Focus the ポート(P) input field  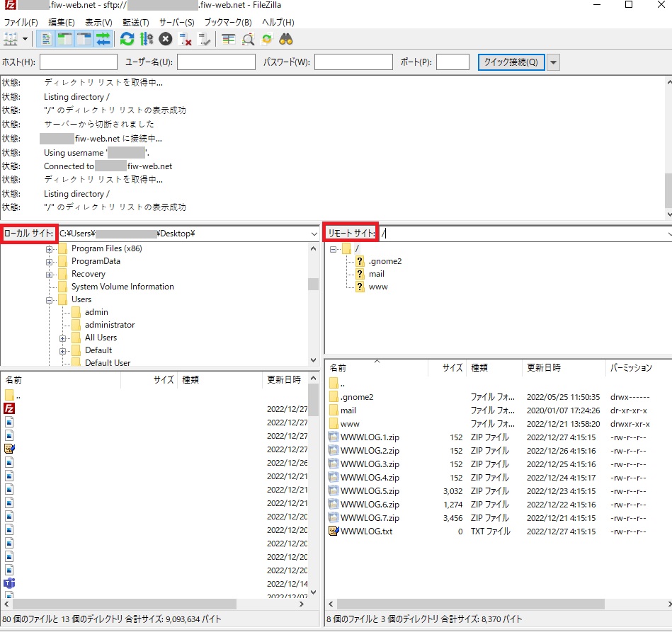452,62
